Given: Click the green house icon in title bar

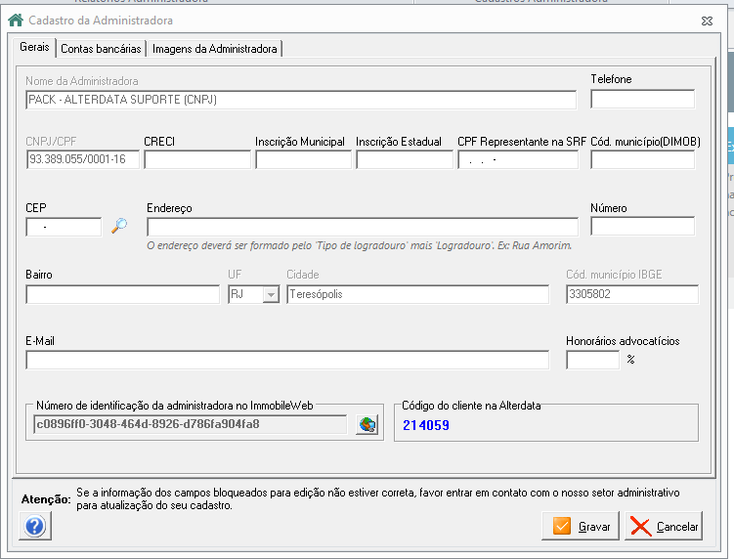Looking at the screenshot, I should (x=16, y=21).
